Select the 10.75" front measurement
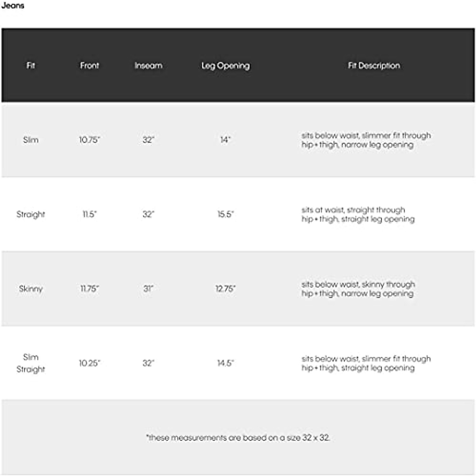The width and height of the screenshot is (476, 476). [89, 140]
